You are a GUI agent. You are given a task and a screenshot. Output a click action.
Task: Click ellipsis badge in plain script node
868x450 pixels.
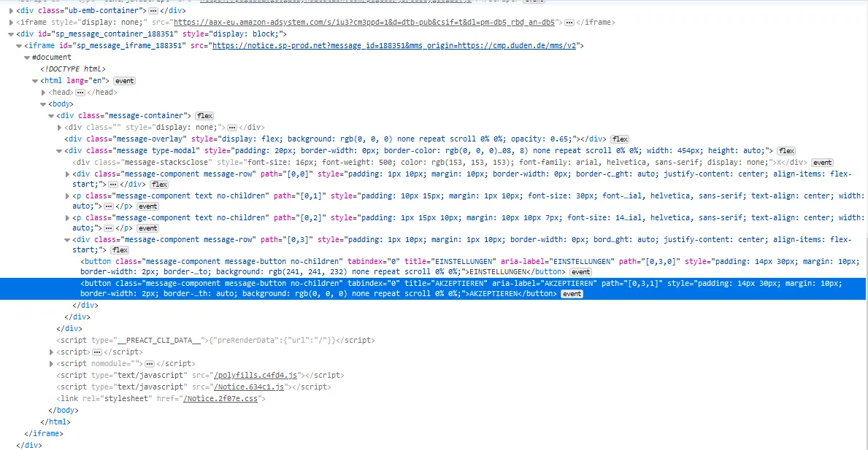pyautogui.click(x=97, y=352)
